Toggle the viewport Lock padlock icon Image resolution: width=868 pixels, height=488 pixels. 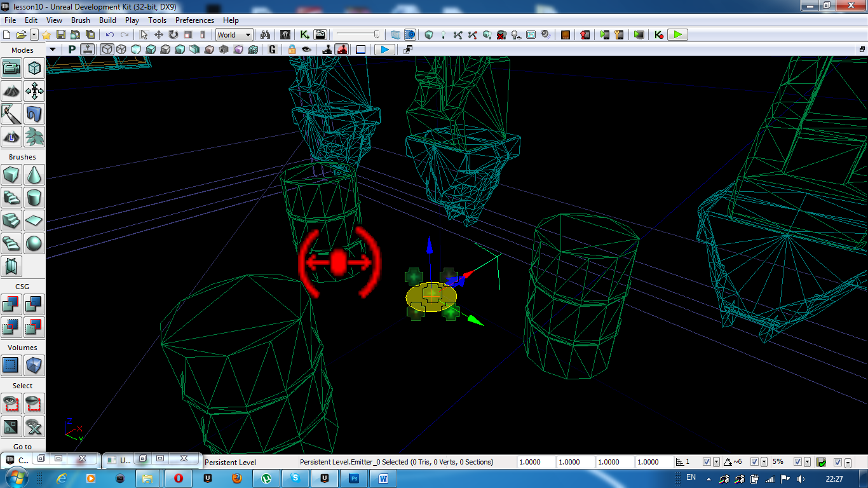click(x=292, y=50)
